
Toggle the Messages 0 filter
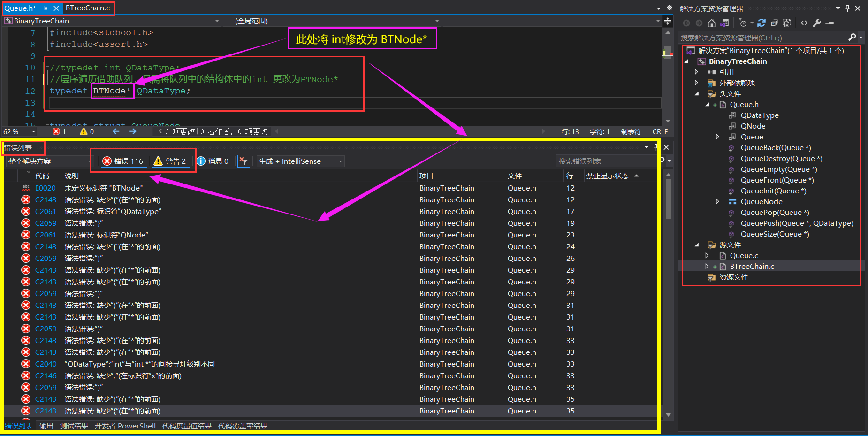click(213, 161)
